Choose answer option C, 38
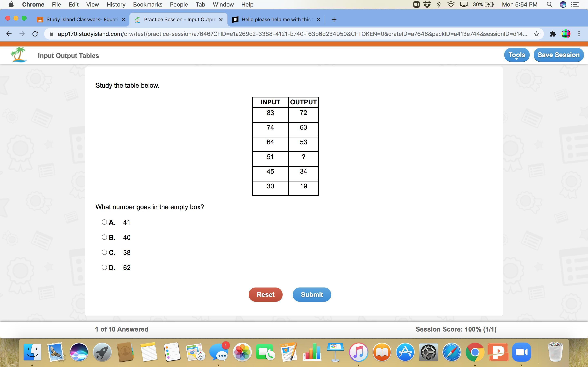The width and height of the screenshot is (588, 367). pyautogui.click(x=104, y=252)
